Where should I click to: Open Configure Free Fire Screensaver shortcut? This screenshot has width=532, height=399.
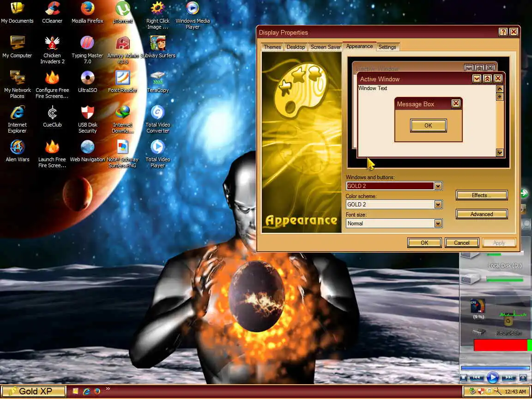52,85
